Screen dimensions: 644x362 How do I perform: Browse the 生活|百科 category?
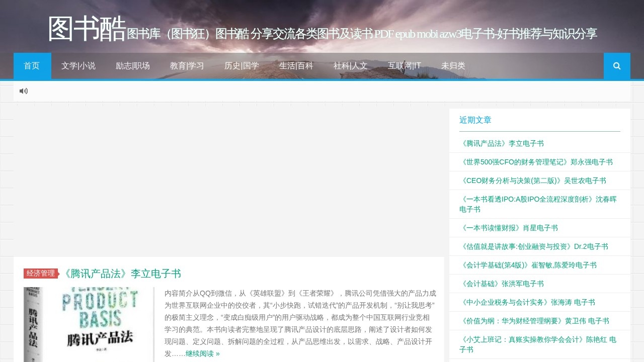[x=295, y=66]
